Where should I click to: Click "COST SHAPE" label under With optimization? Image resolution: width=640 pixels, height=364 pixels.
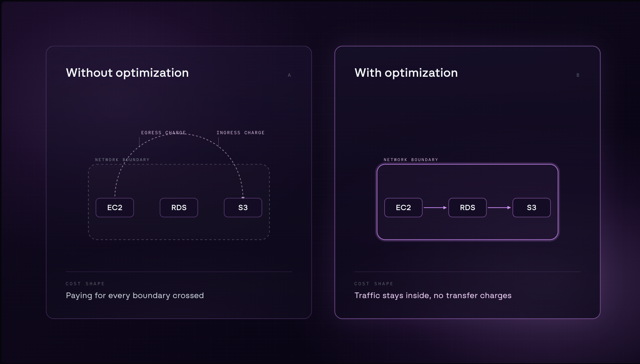[x=374, y=284]
